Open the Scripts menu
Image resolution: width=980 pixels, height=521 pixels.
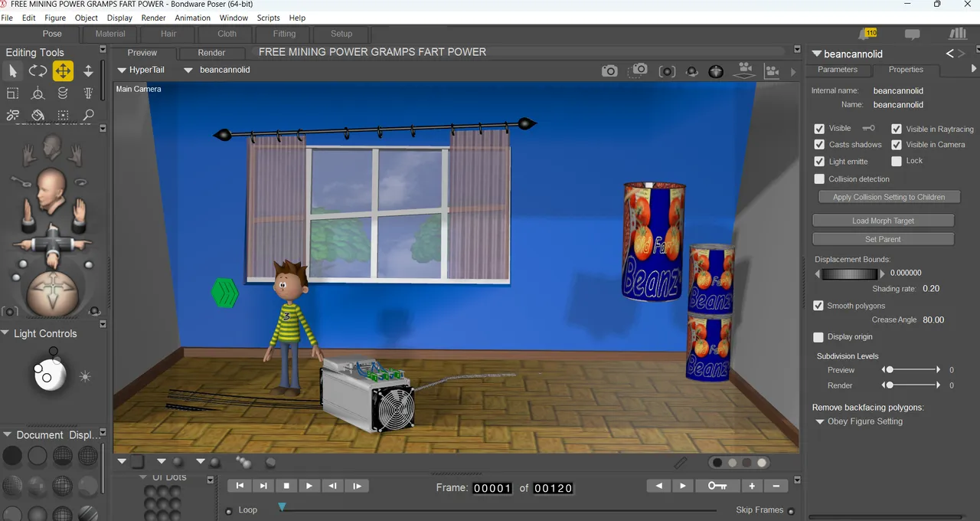pyautogui.click(x=268, y=18)
